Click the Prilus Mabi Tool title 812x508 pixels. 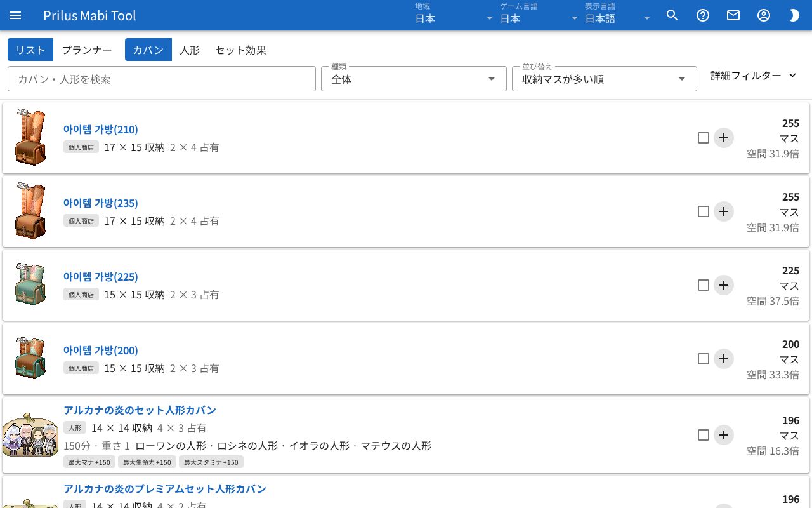coord(90,15)
